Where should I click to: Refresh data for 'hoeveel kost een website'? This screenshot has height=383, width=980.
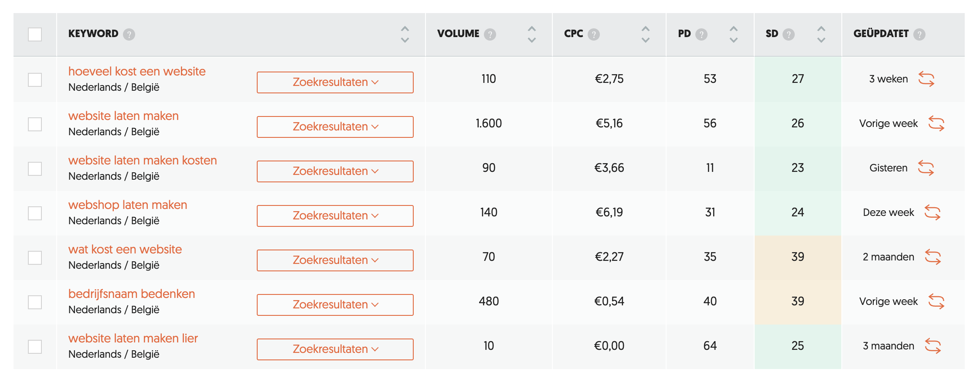pos(926,79)
